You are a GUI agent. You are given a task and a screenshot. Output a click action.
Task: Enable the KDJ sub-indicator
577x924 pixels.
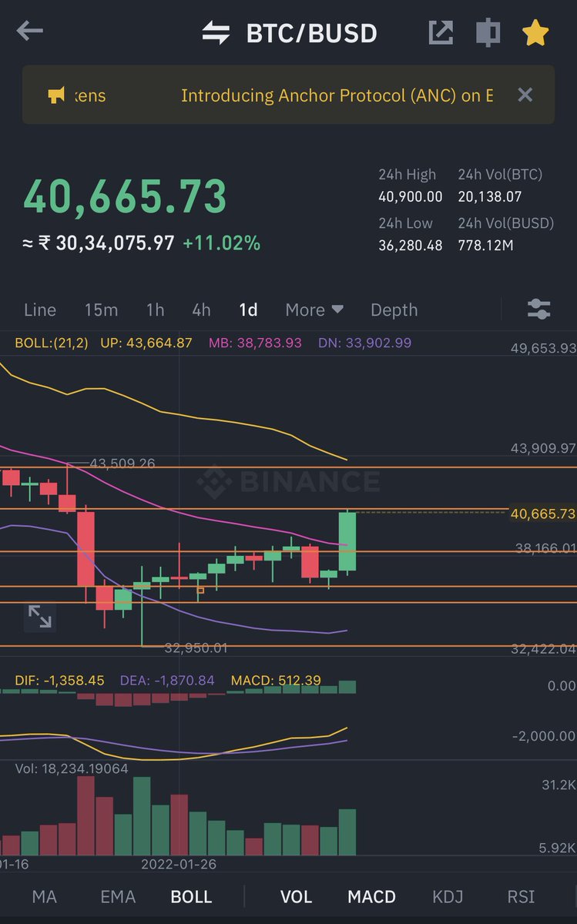pos(448,896)
